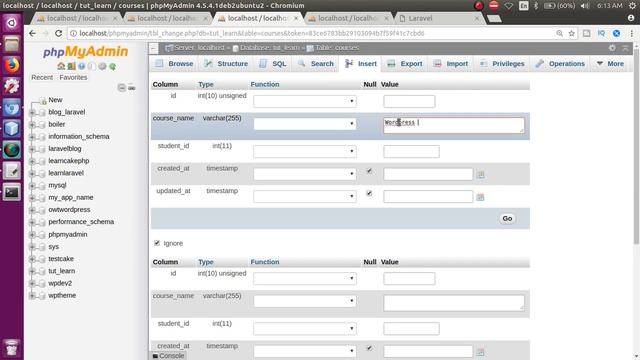Click New database link in tree
Viewport: 640px width, 360px height.
click(55, 100)
